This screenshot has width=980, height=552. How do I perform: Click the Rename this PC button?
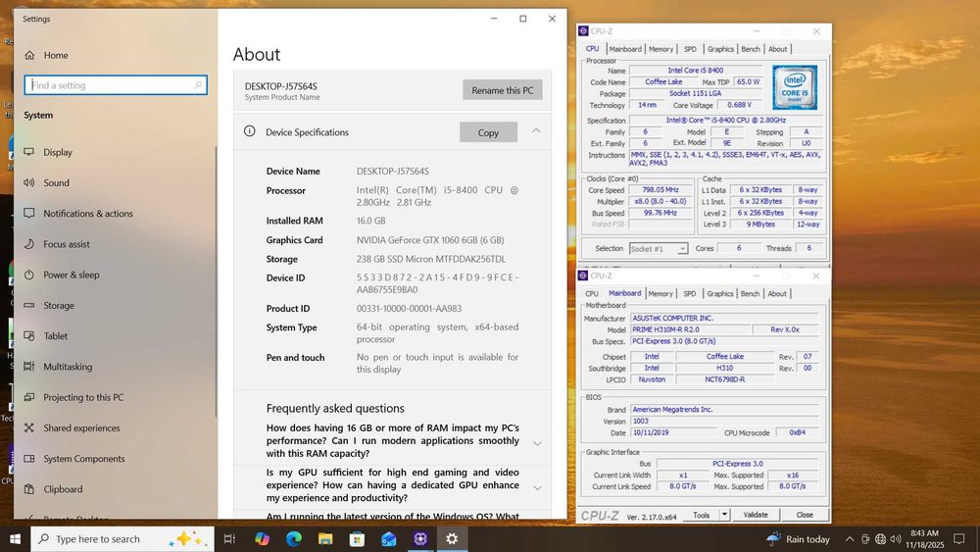point(503,90)
